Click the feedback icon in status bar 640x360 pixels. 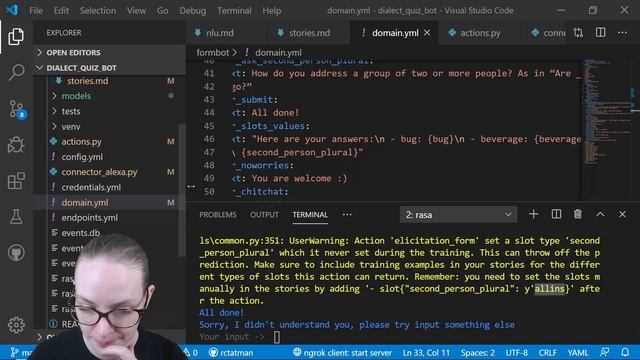click(604, 352)
